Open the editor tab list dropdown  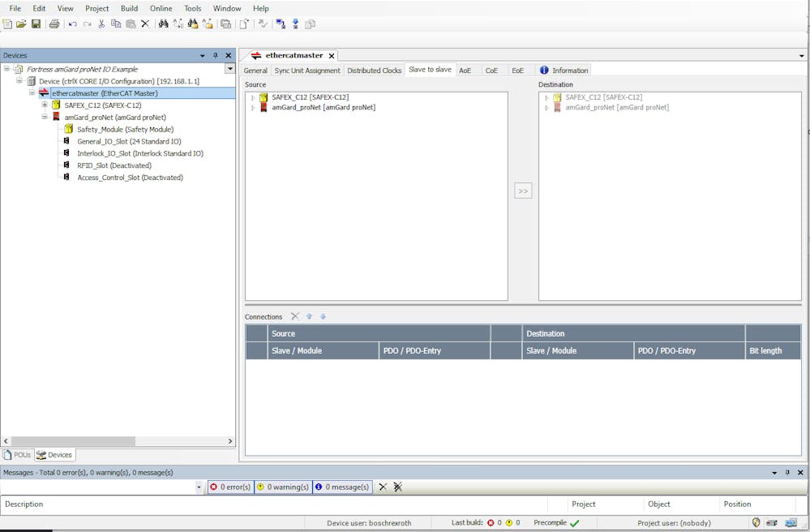click(801, 56)
